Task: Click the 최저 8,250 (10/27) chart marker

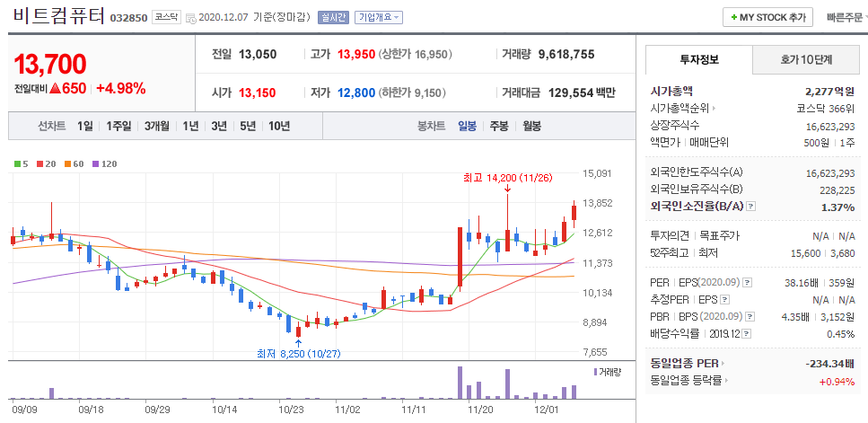Action: tap(298, 353)
